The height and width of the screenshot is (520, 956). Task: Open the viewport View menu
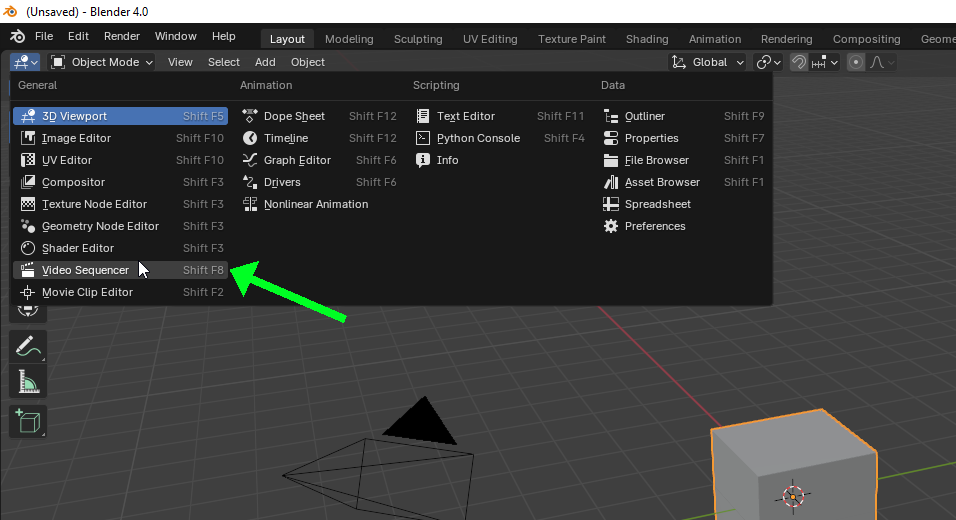pos(180,62)
